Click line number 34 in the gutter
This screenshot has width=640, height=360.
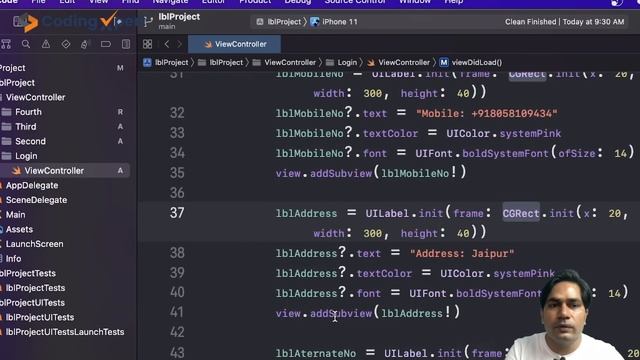point(177,153)
